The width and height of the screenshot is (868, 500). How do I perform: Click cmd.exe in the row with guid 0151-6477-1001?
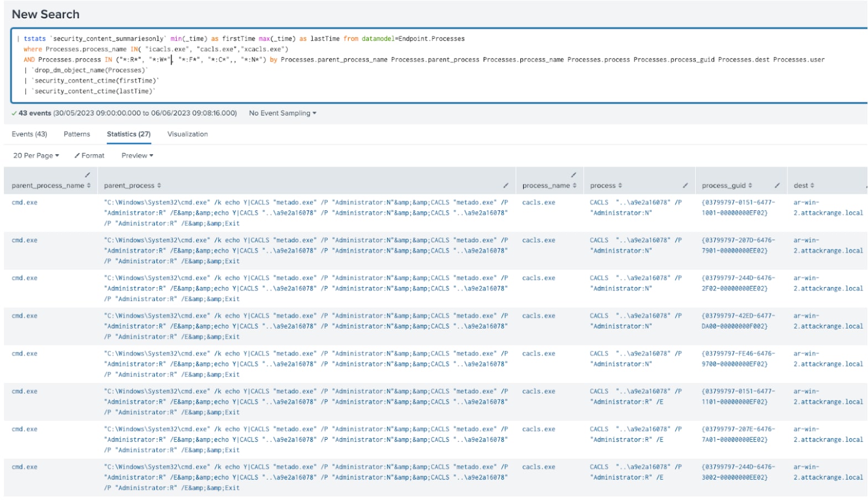pos(25,202)
